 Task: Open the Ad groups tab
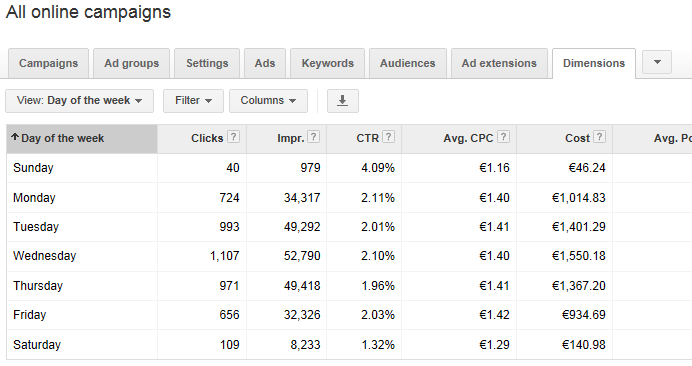tap(132, 63)
